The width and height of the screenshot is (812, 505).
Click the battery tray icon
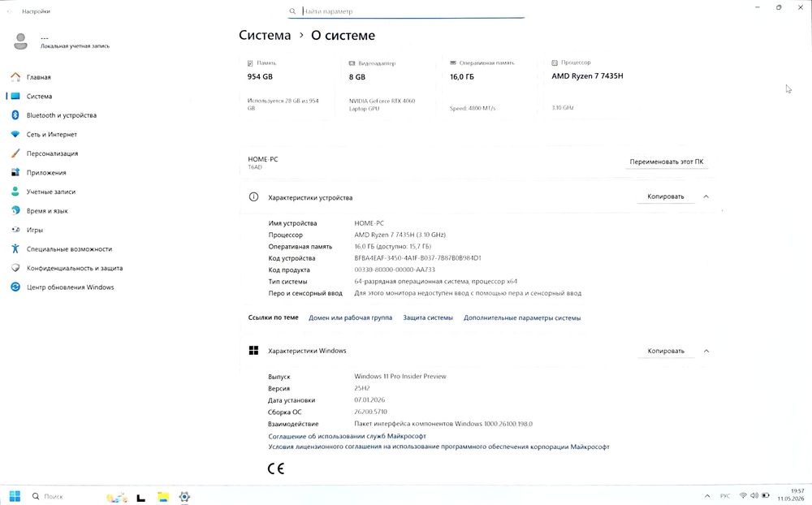click(x=766, y=496)
